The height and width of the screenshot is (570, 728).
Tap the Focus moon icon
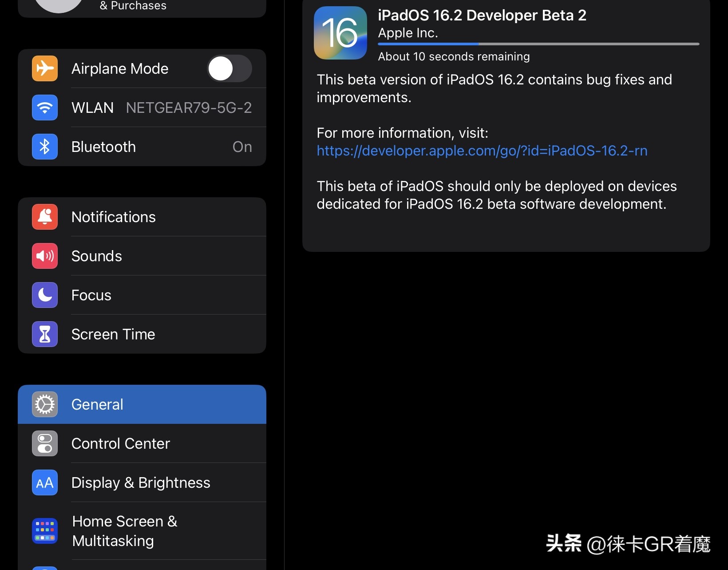[45, 295]
